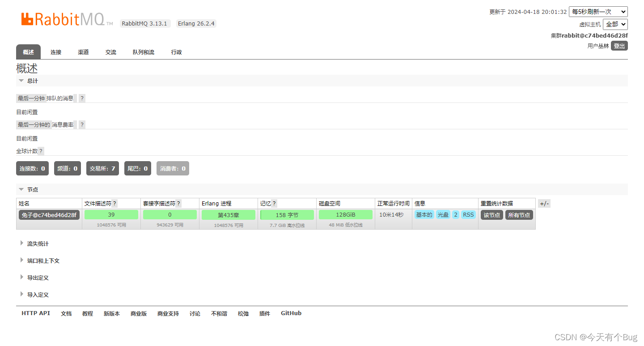644x346 pixels.
Task: Click the 光盘 info badge
Action: [443, 214]
